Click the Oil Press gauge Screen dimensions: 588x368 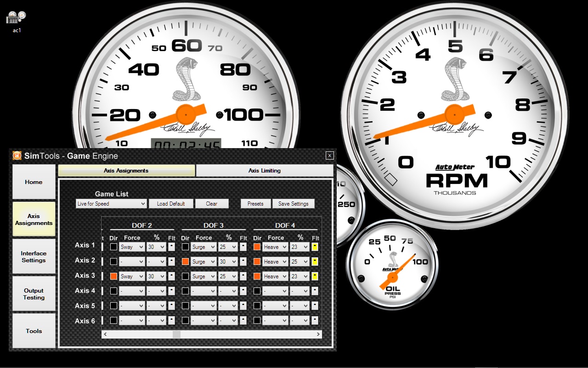(392, 264)
